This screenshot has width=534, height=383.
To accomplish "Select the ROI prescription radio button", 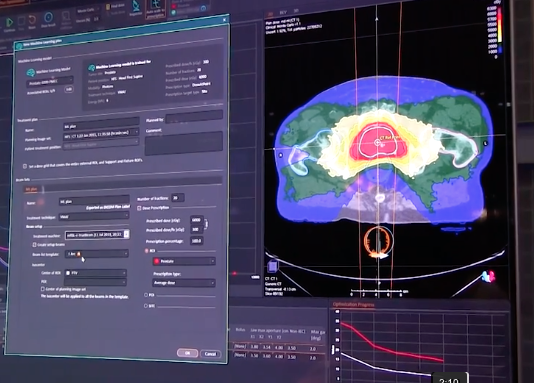I will click(x=146, y=251).
